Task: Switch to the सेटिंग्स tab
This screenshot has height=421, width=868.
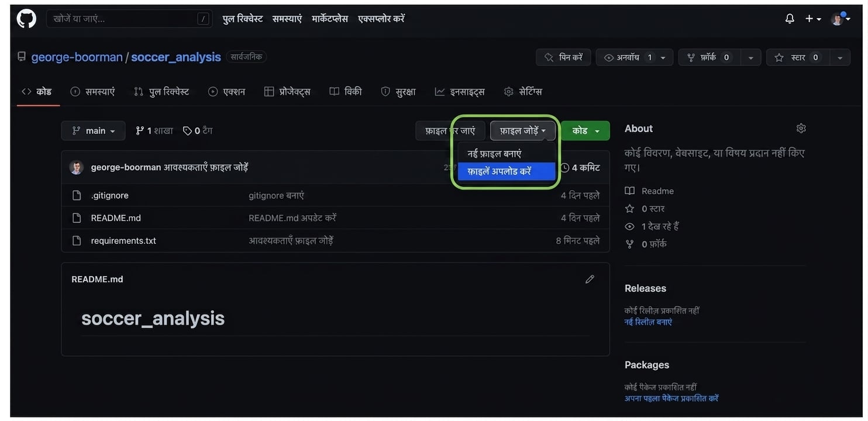Action: (523, 92)
